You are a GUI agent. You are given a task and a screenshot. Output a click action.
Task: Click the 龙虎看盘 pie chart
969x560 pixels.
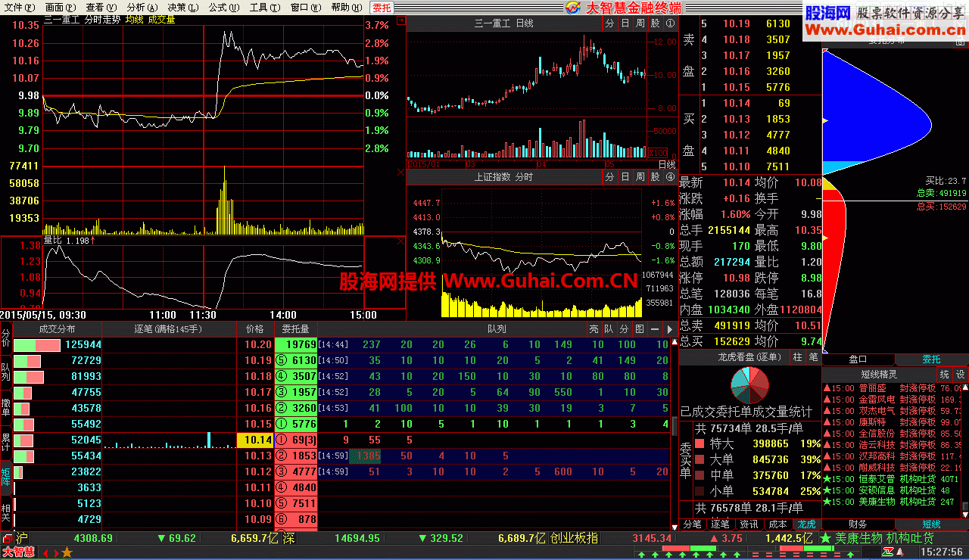[749, 384]
